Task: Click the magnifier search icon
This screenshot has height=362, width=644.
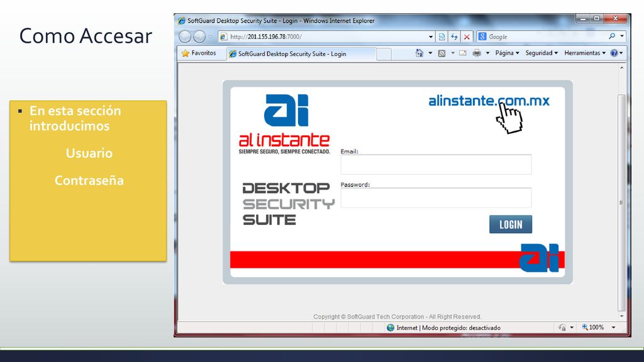Action: tap(612, 36)
